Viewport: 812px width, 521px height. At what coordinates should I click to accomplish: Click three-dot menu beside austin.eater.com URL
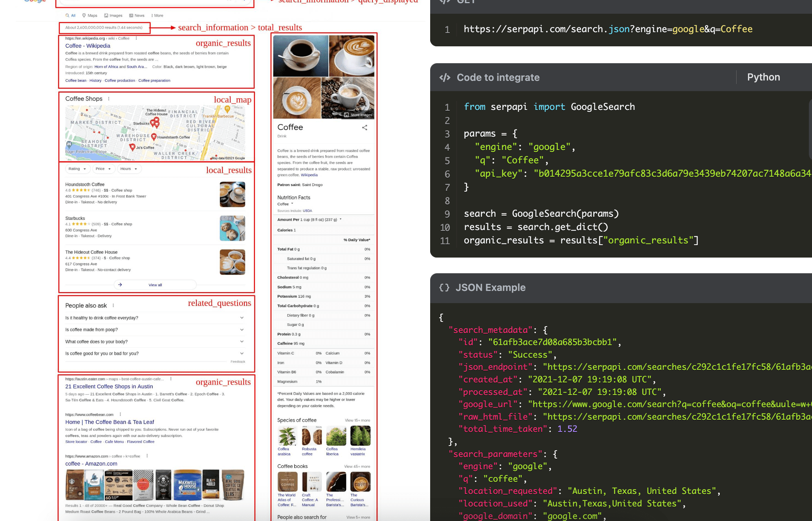click(x=171, y=379)
